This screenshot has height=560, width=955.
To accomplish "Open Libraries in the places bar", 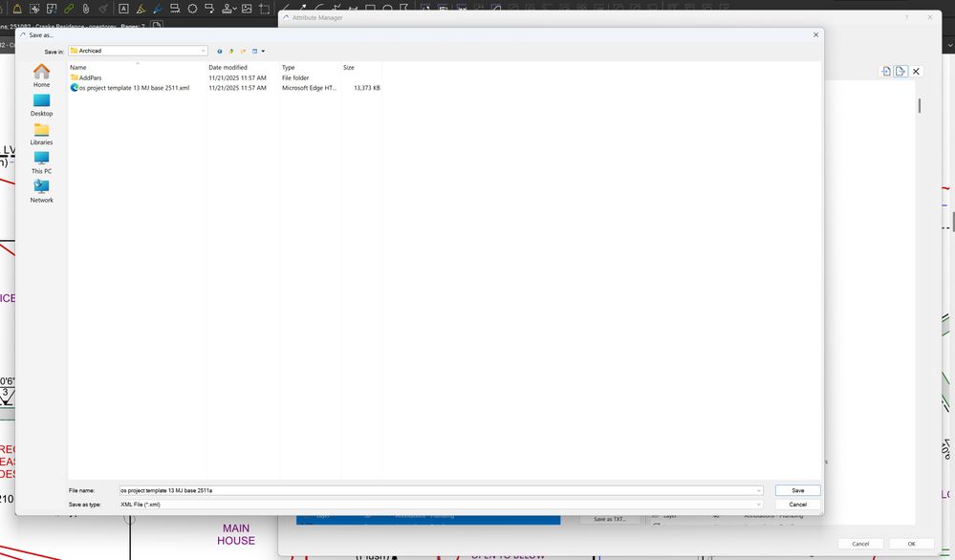I will [x=41, y=134].
